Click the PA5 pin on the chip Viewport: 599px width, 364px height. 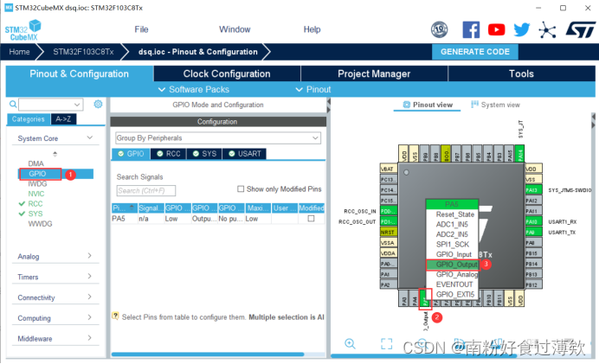coord(424,298)
